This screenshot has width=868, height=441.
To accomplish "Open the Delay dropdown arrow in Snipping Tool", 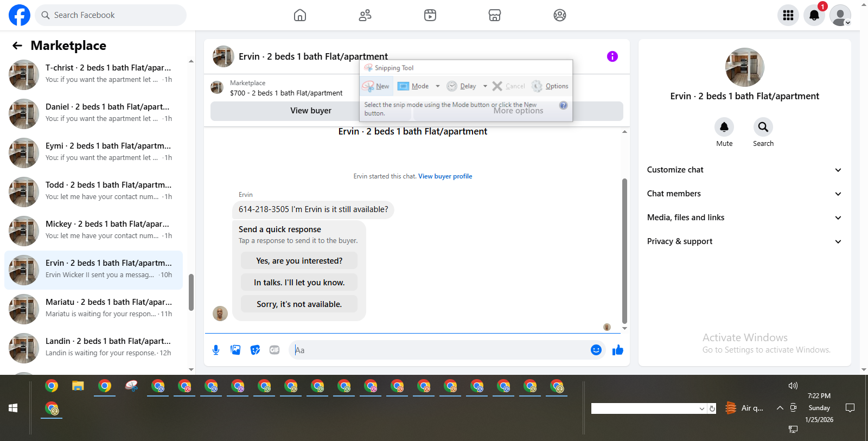I will (x=485, y=86).
